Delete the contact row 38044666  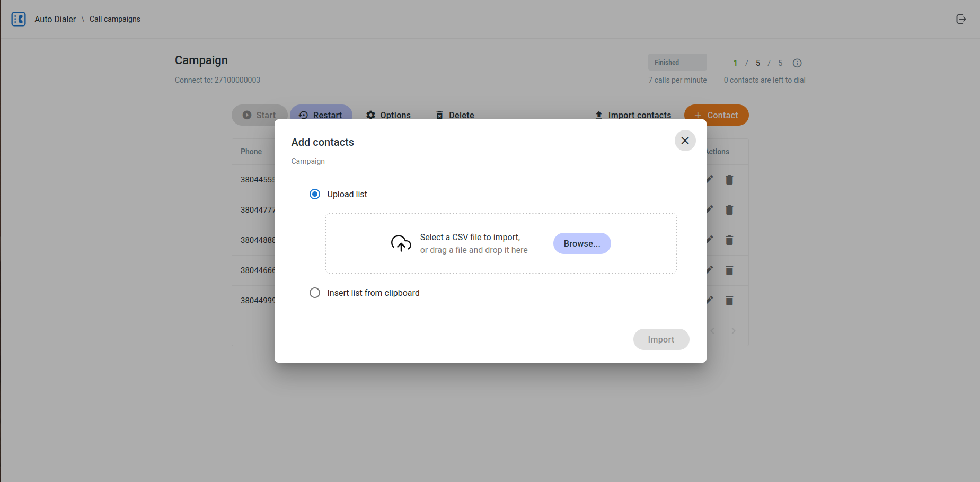click(729, 270)
